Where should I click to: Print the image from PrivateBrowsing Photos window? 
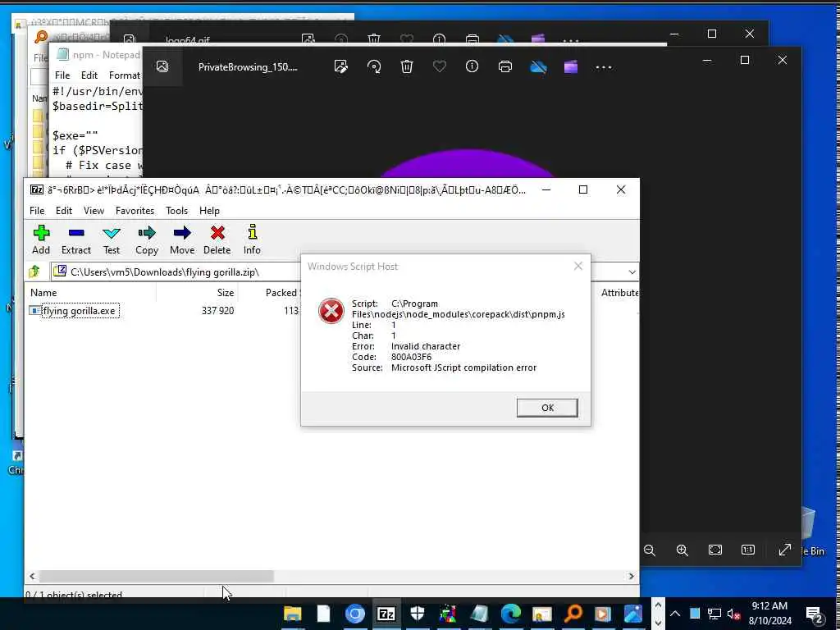(x=505, y=66)
